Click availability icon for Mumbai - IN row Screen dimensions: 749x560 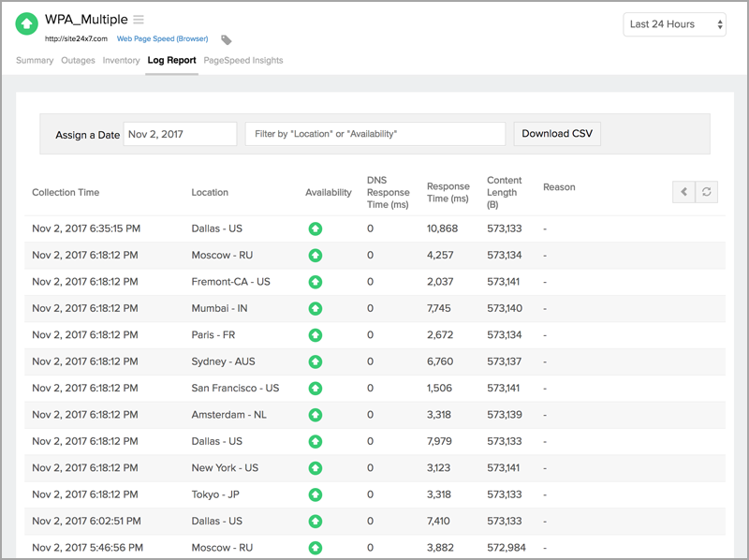click(x=316, y=308)
